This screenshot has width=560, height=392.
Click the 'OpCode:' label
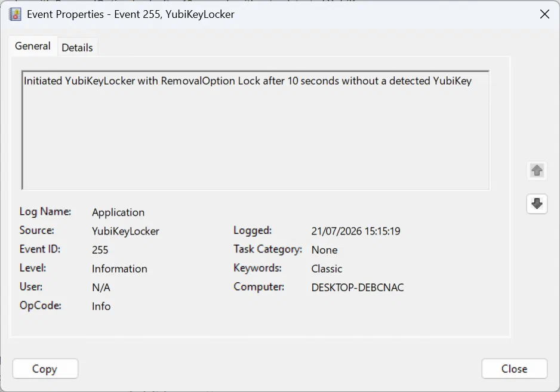(41, 305)
